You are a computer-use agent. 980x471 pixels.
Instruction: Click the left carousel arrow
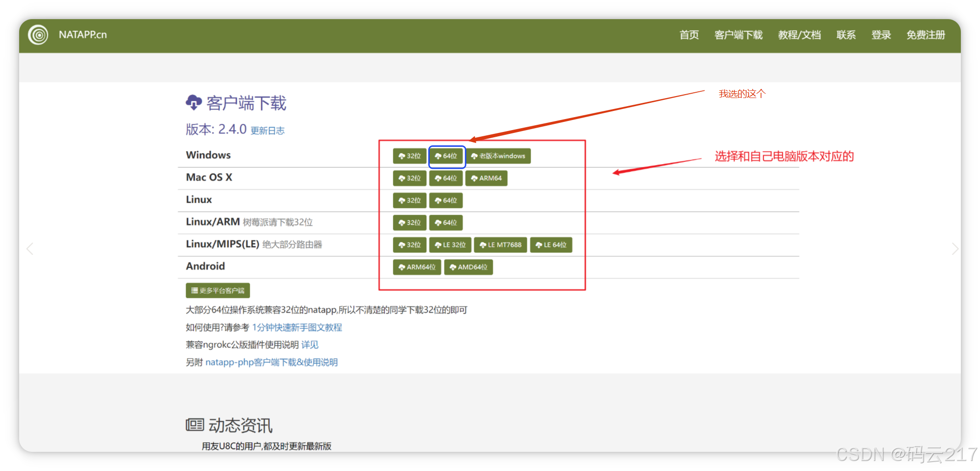pyautogui.click(x=30, y=249)
